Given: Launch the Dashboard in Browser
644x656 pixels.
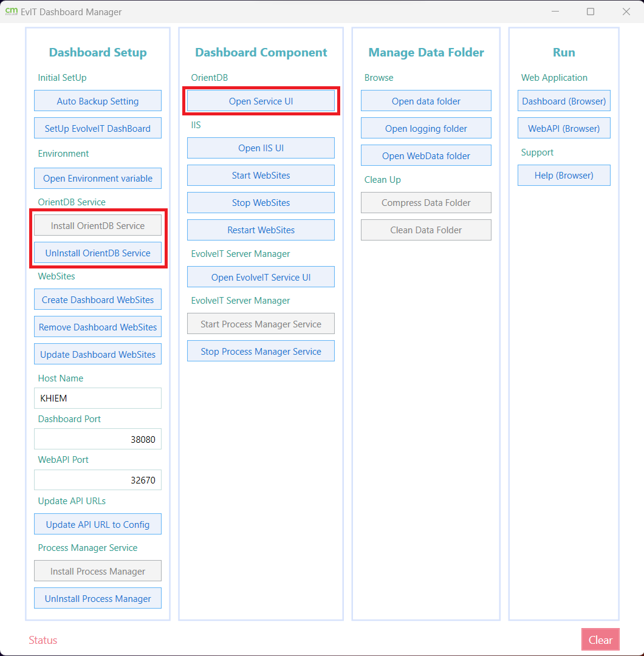Looking at the screenshot, I should [x=564, y=100].
